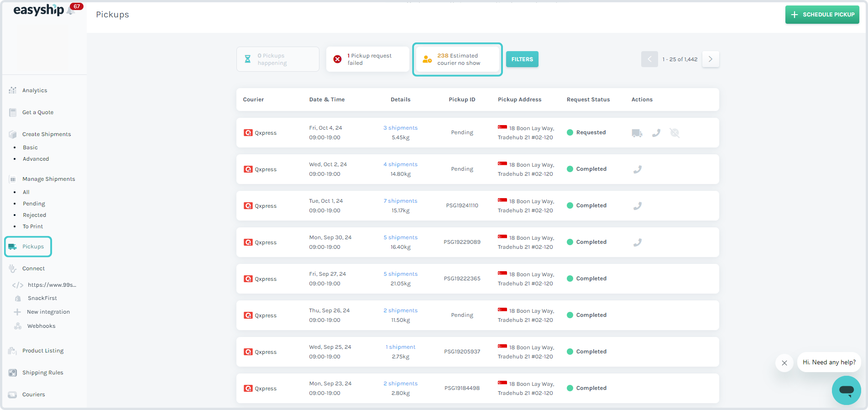Click the Analytics chart icon in the sidebar
This screenshot has width=868, height=410.
(x=13, y=90)
